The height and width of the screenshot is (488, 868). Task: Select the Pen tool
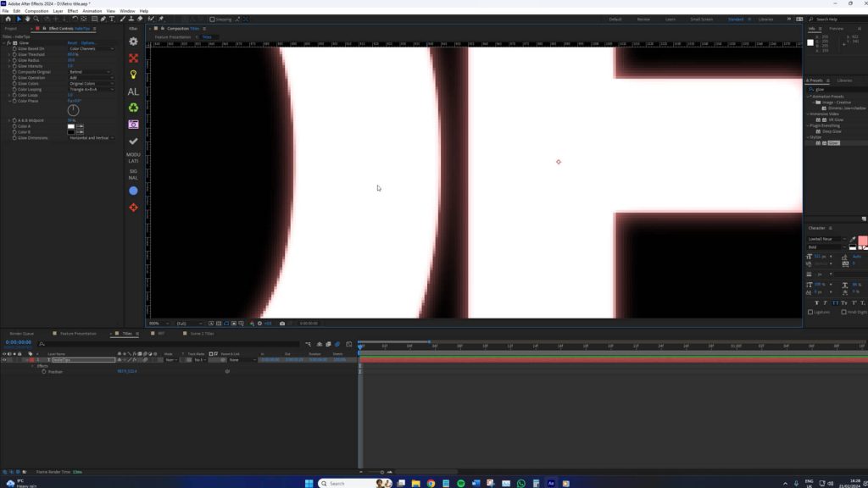pos(103,19)
